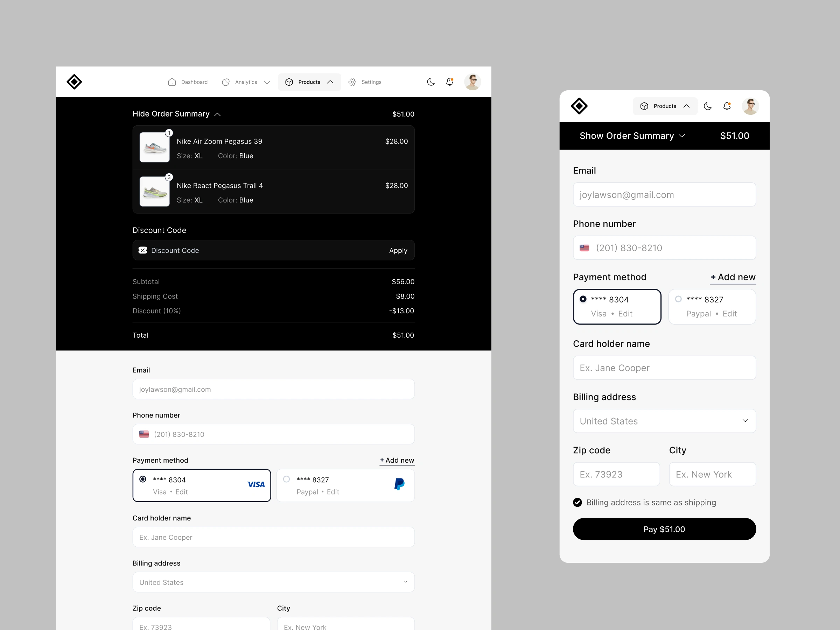This screenshot has width=840, height=630.
Task: Focus the mobile Card holder name field
Action: (664, 367)
